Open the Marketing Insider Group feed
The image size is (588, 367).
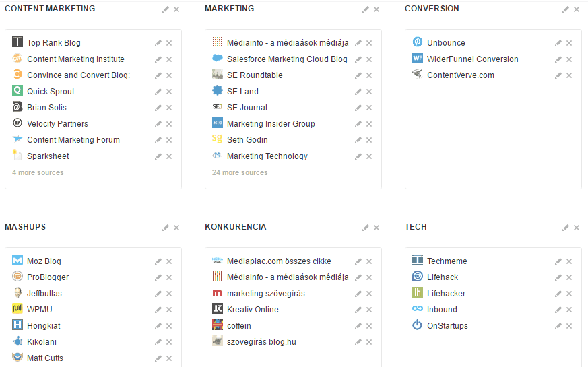coord(271,124)
